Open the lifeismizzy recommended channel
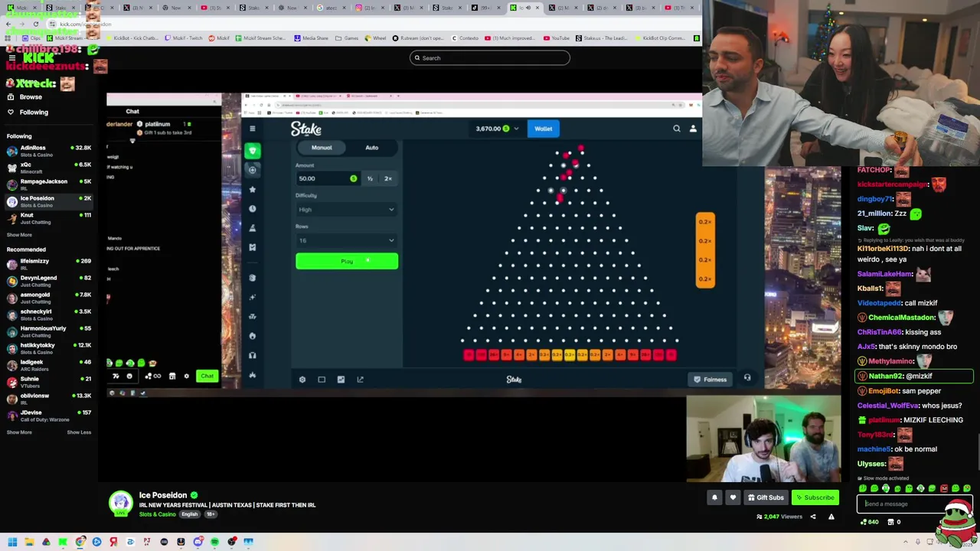980x551 pixels. pos(49,264)
